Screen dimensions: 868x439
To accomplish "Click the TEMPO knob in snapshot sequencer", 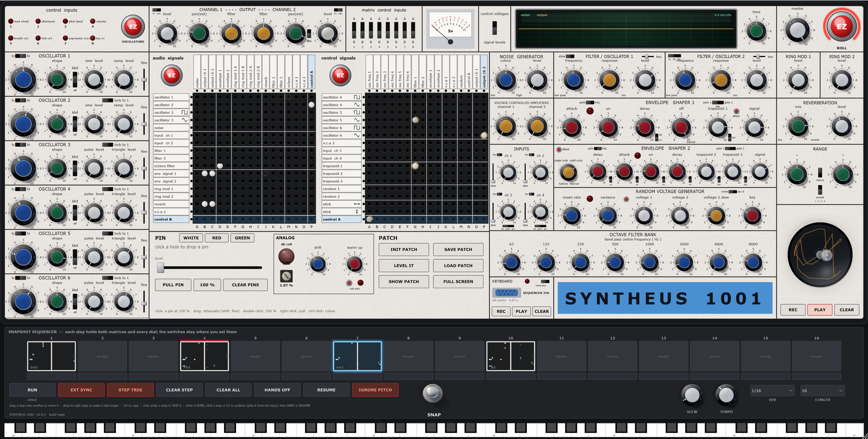I will point(726,395).
